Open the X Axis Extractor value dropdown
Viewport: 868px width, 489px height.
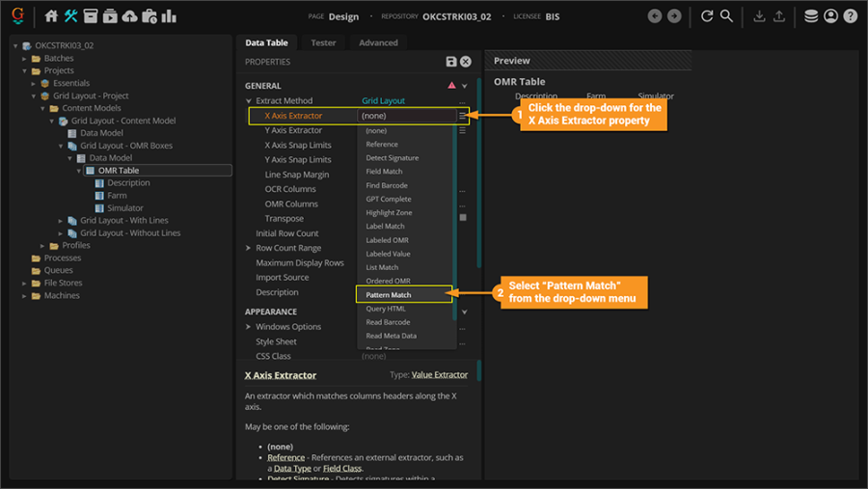click(407, 116)
